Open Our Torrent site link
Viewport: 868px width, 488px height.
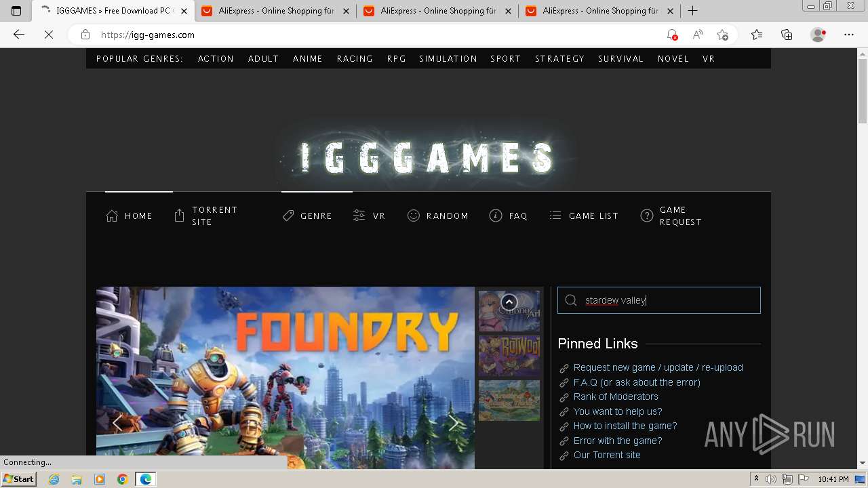click(x=607, y=455)
